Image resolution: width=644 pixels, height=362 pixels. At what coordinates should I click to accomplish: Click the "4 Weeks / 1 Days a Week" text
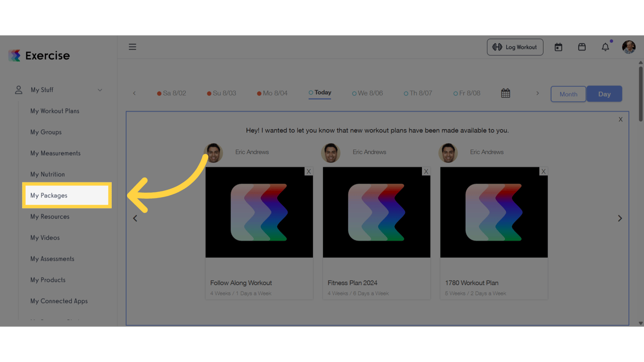(x=241, y=293)
